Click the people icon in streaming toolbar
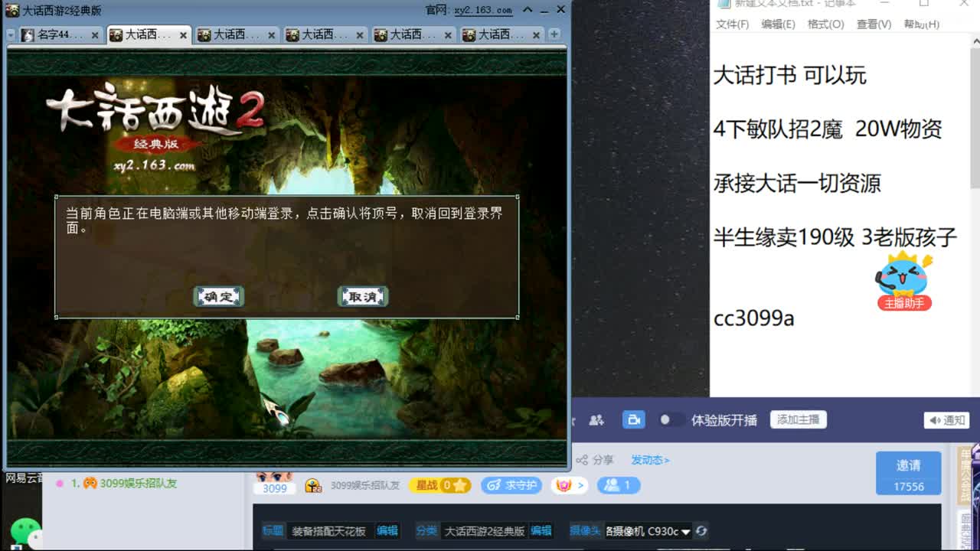 coord(596,419)
